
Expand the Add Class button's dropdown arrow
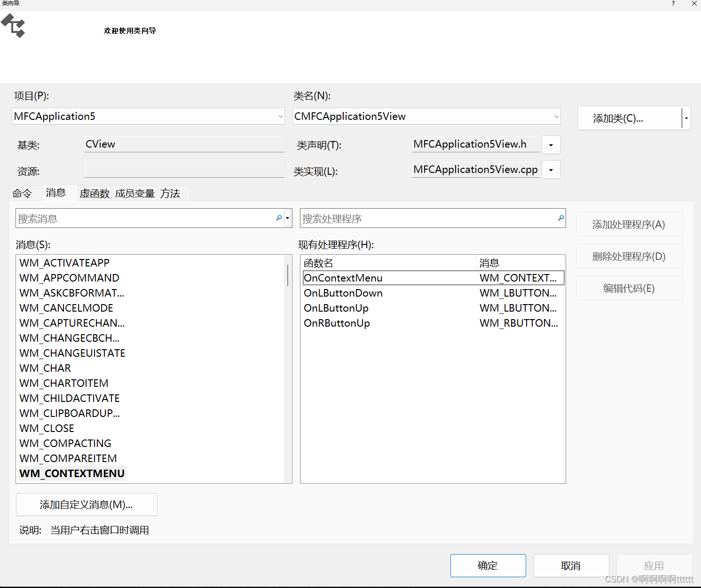click(x=686, y=118)
